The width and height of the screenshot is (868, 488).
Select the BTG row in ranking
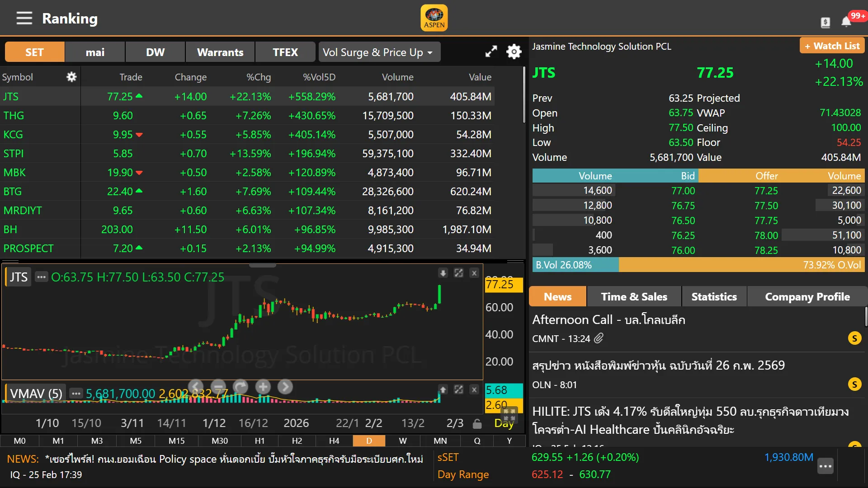13,192
